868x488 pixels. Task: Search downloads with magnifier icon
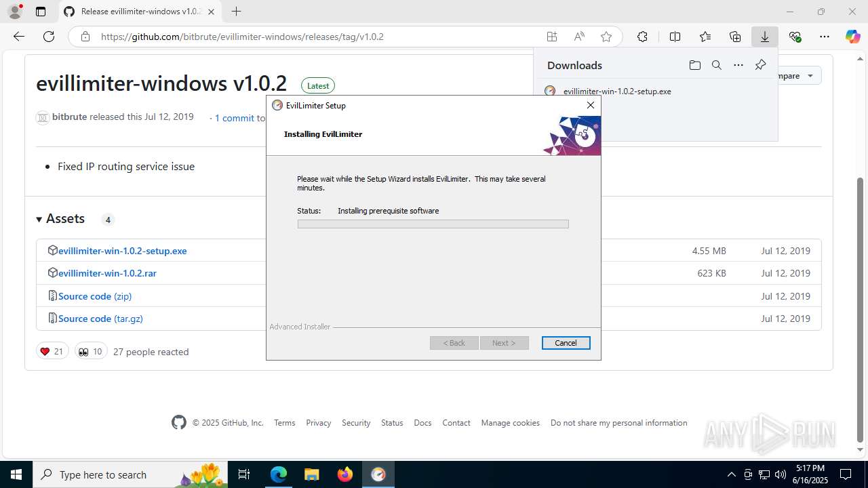pyautogui.click(x=716, y=65)
